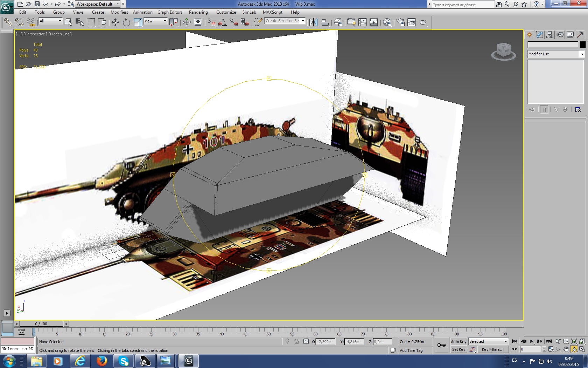Viewport: 588px width, 368px height.
Task: Toggle Angle Snap
Action: 222,22
